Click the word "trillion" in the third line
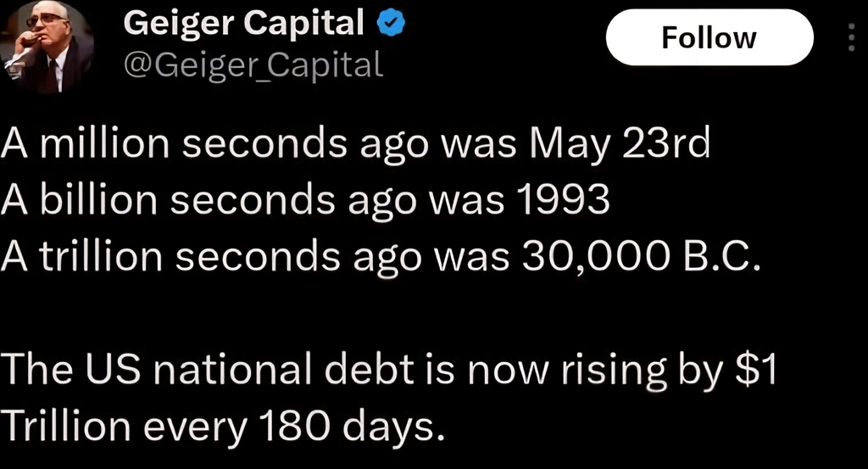This screenshot has height=469, width=868. point(100,256)
